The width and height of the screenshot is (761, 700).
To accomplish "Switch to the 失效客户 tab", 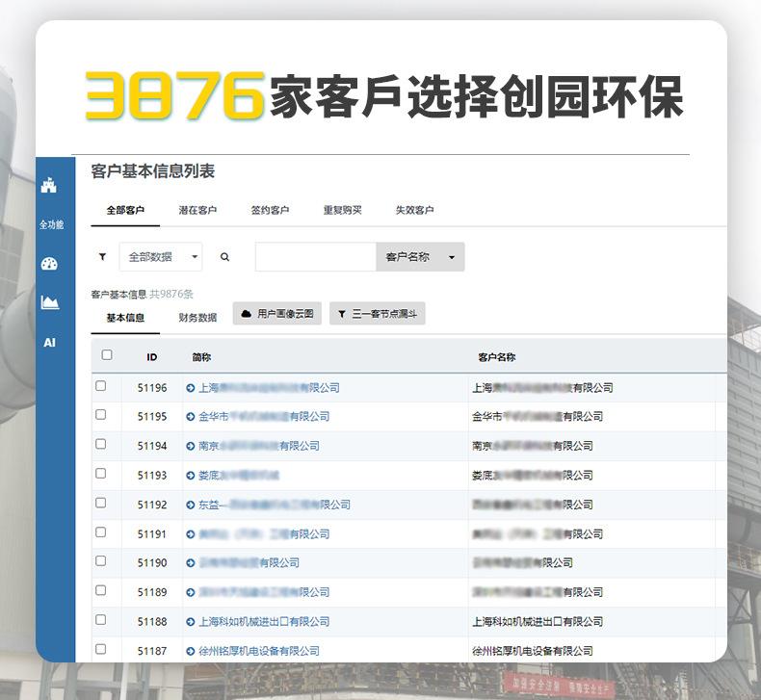I will [414, 210].
